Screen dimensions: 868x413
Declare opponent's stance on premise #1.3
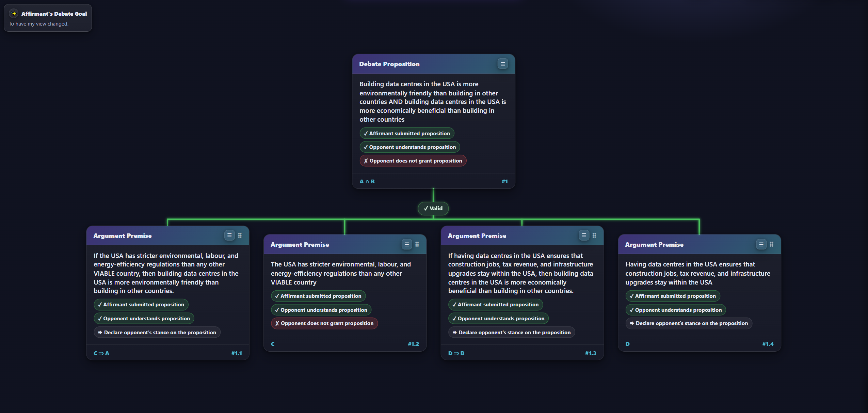tap(511, 333)
